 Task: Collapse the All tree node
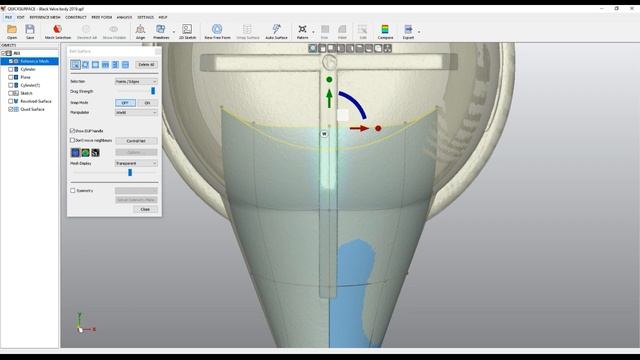[3, 53]
